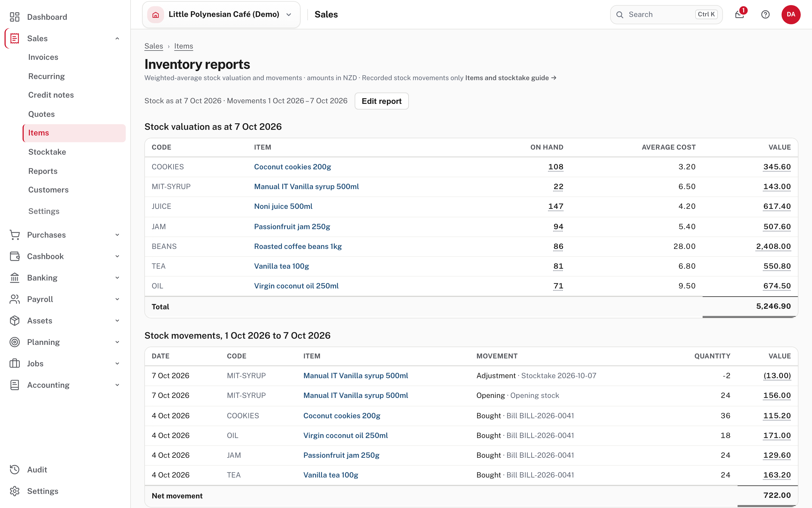Open Roasted coffee beans 1kg item
The height and width of the screenshot is (508, 812).
tap(298, 246)
